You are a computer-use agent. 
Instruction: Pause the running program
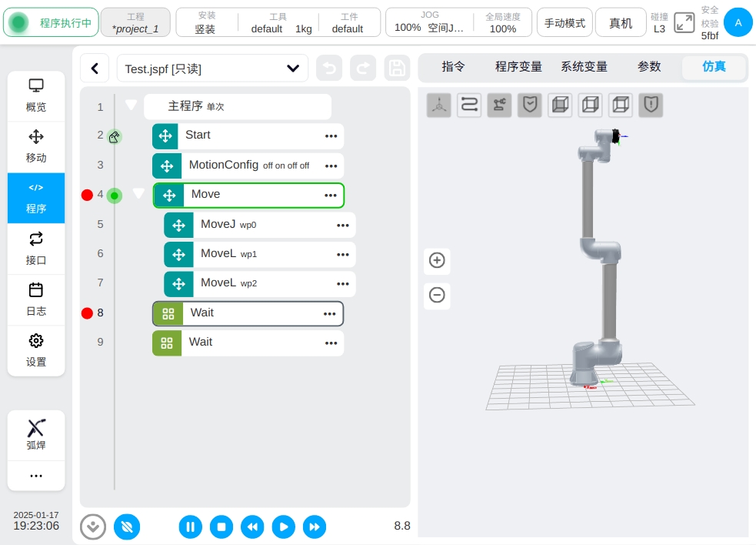point(191,527)
